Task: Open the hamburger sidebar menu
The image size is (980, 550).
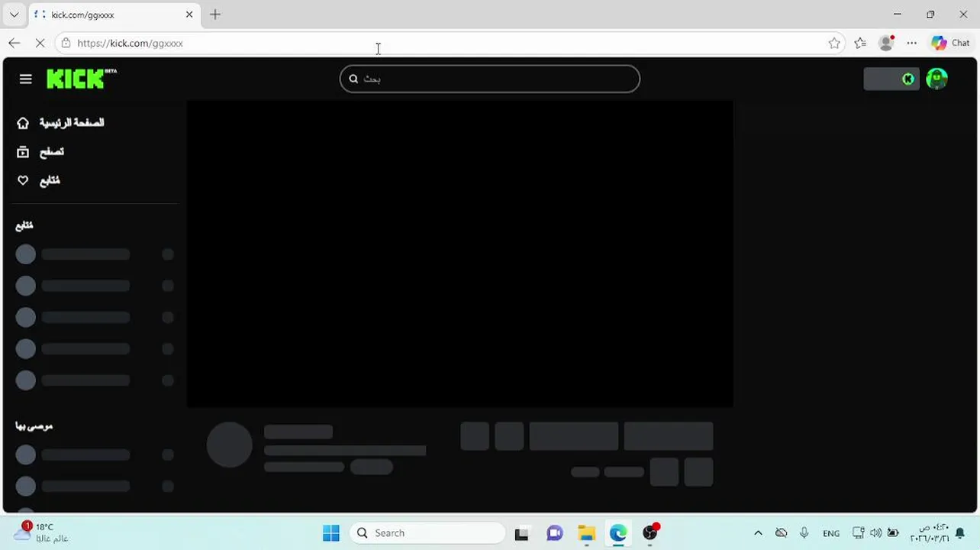Action: [x=25, y=79]
